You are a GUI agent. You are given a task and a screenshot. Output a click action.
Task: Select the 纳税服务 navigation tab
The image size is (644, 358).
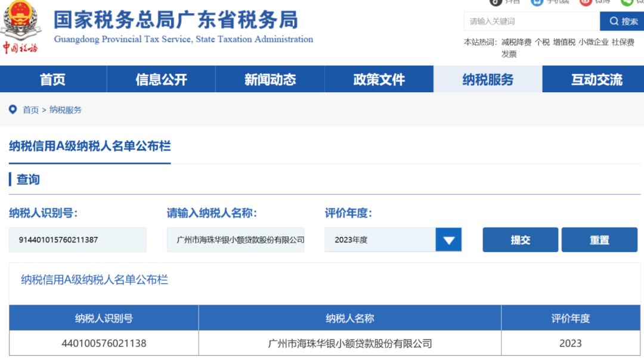[x=488, y=79]
